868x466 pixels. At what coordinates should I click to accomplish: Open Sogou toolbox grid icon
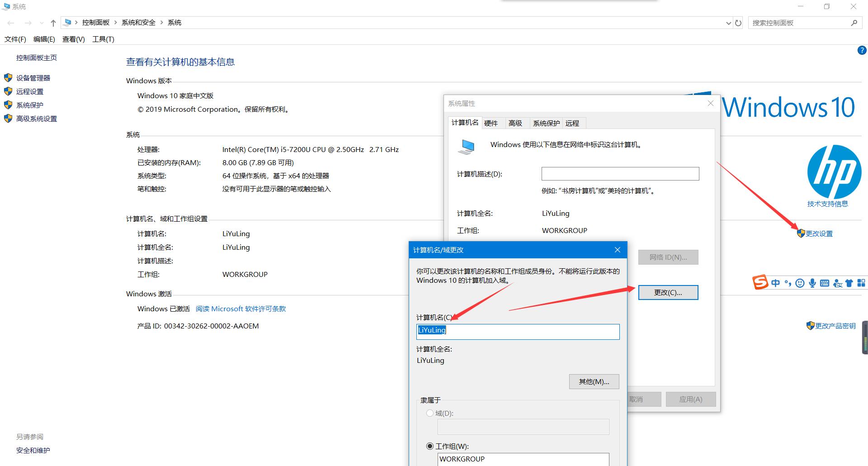[x=861, y=283]
